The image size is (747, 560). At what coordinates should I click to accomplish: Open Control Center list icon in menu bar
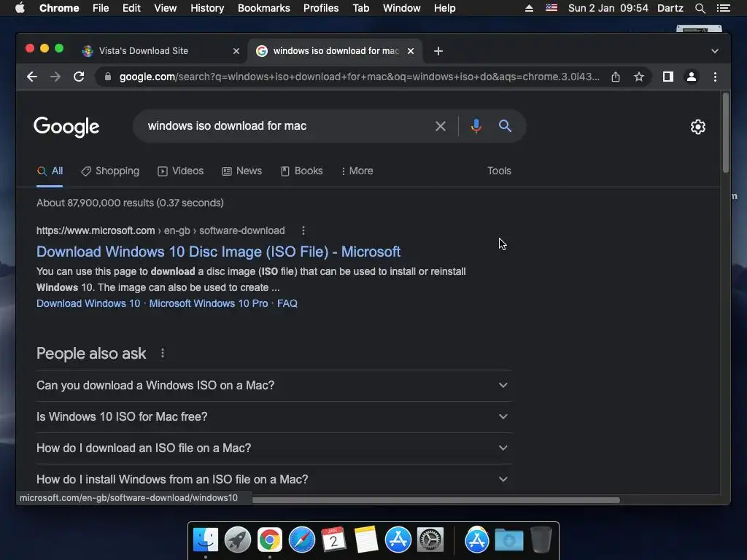pos(723,8)
